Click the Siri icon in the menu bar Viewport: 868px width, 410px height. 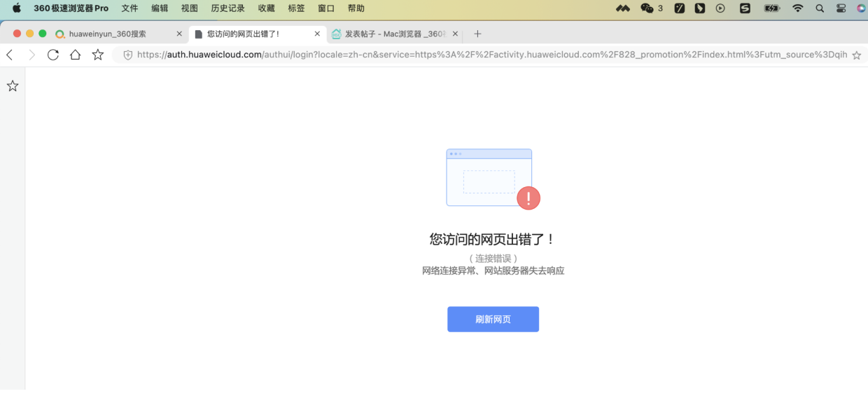pos(862,8)
